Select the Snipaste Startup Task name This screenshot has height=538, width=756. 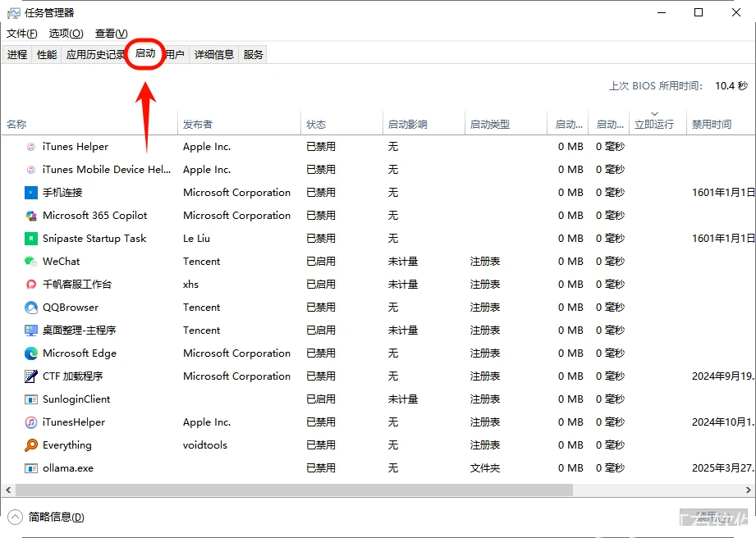click(x=94, y=239)
